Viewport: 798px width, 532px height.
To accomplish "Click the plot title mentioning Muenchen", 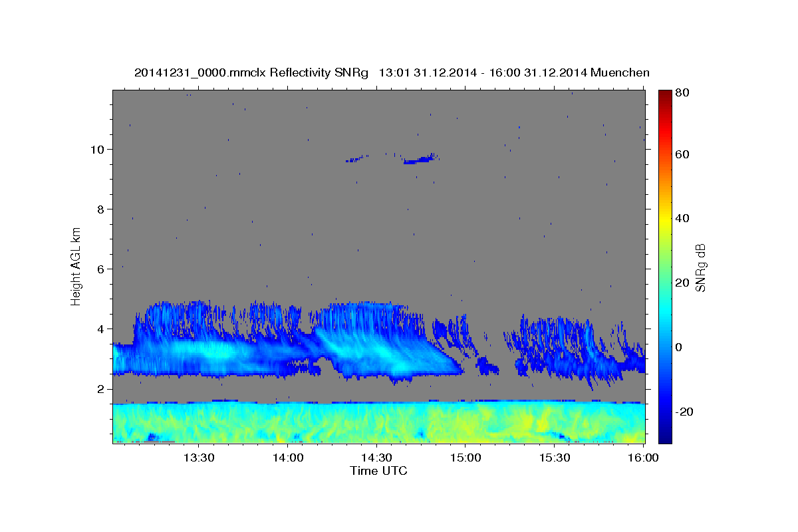I will pos(392,72).
